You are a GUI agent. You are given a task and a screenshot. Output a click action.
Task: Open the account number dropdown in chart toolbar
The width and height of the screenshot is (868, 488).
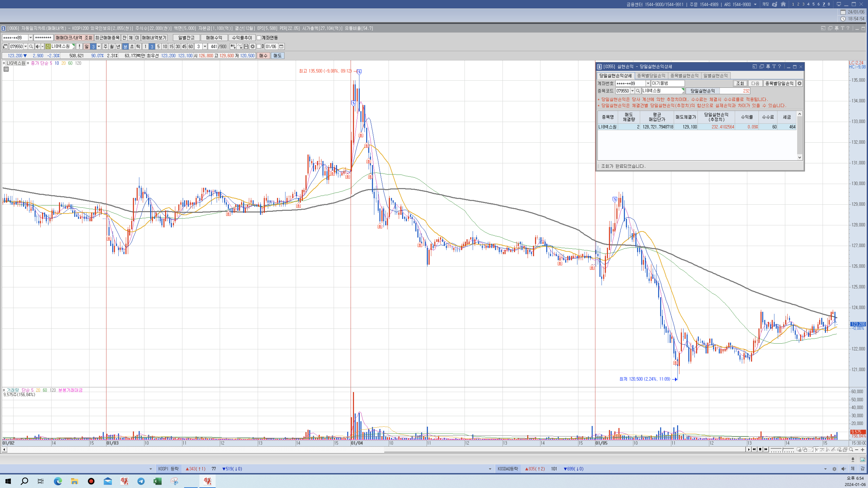coord(30,38)
